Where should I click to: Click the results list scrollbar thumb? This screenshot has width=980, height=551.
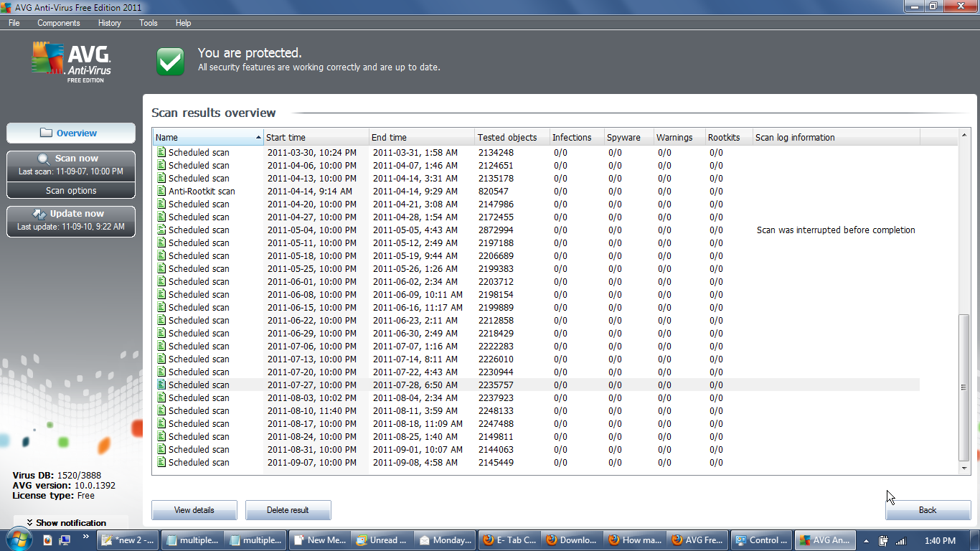pos(964,387)
